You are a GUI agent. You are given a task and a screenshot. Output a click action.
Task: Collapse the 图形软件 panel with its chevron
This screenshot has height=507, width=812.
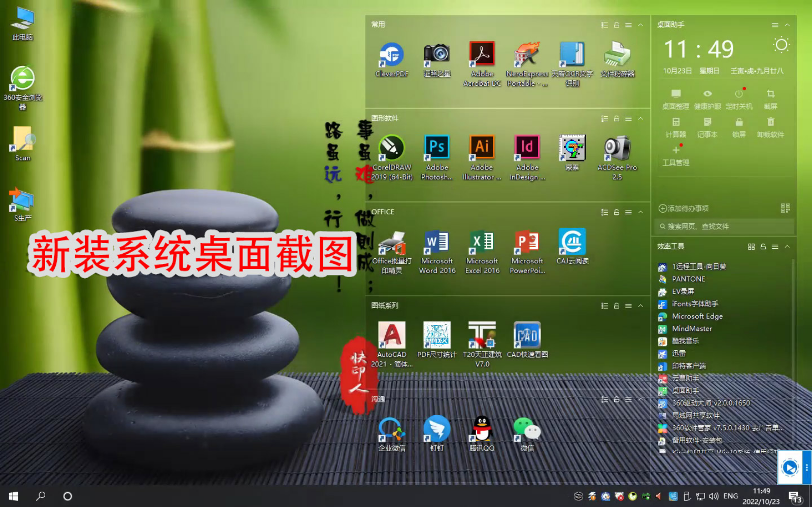(x=640, y=119)
